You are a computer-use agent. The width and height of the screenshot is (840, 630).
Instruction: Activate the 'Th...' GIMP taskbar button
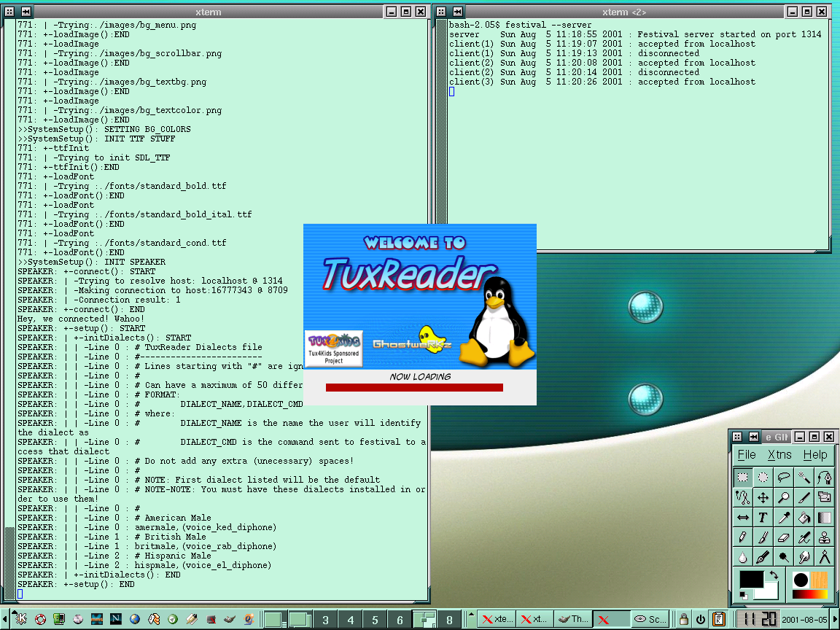tap(572, 619)
